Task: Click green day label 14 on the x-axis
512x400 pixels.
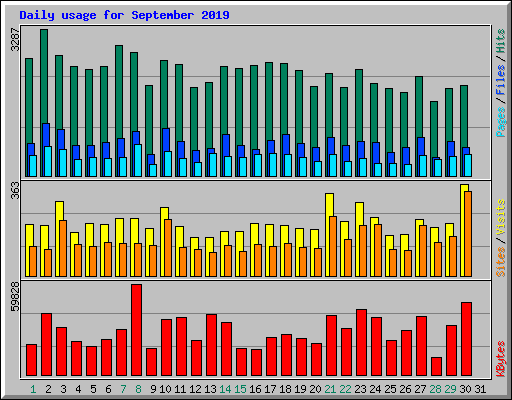Action: [x=225, y=389]
